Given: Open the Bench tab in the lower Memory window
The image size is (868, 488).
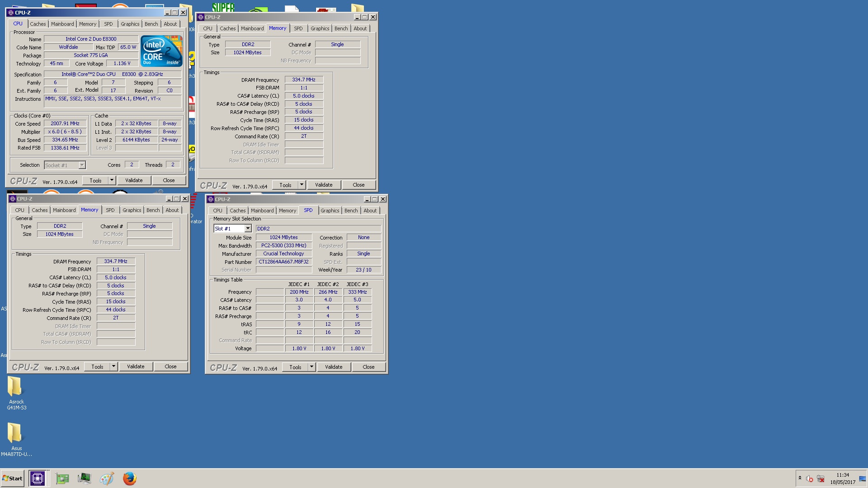Looking at the screenshot, I should [153, 210].
